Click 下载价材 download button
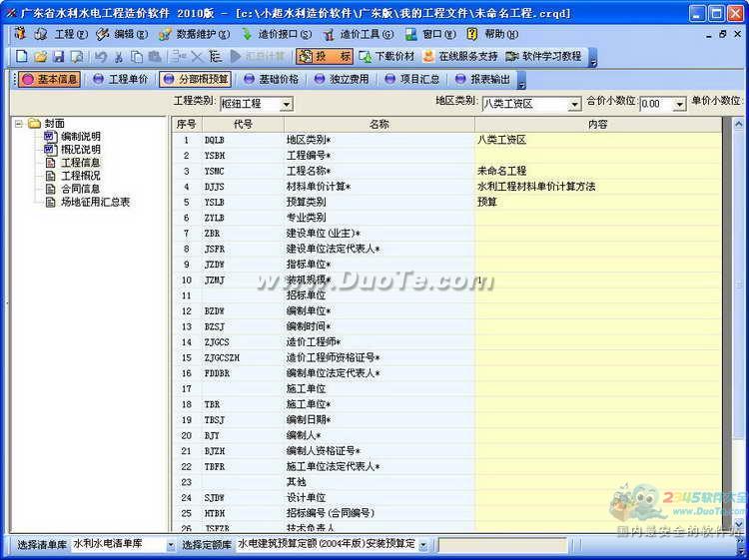 point(386,56)
